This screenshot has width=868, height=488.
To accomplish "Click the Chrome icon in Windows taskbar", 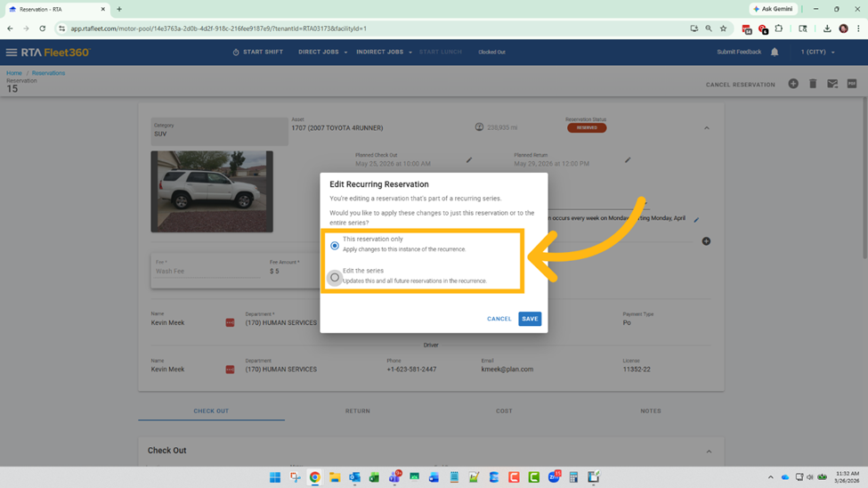I will 315,477.
